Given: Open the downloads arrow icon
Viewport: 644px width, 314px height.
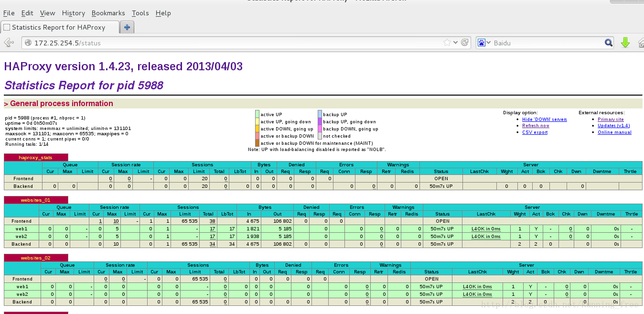Looking at the screenshot, I should tap(625, 43).
